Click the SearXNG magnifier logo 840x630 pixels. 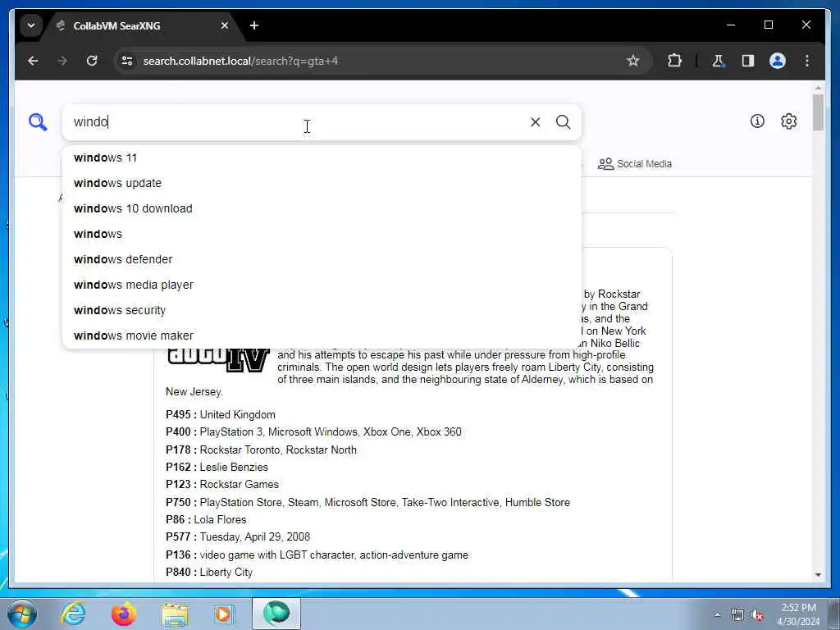coord(38,122)
